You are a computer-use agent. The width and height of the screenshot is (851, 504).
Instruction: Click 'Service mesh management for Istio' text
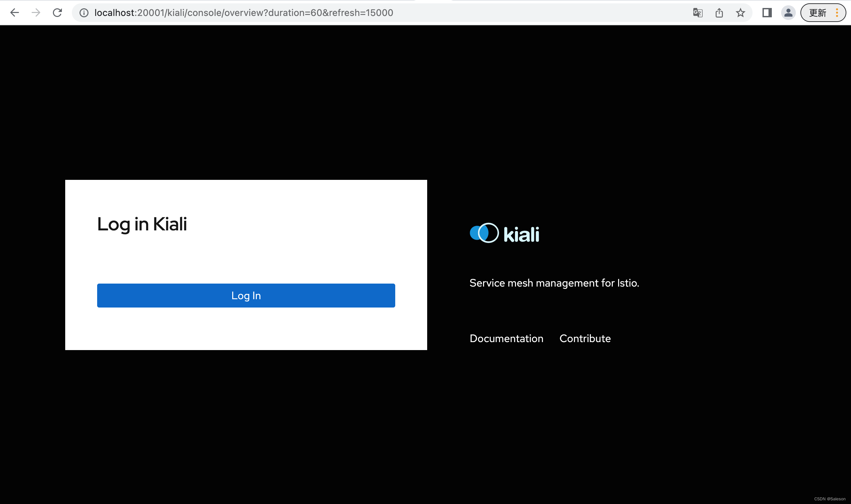click(554, 283)
